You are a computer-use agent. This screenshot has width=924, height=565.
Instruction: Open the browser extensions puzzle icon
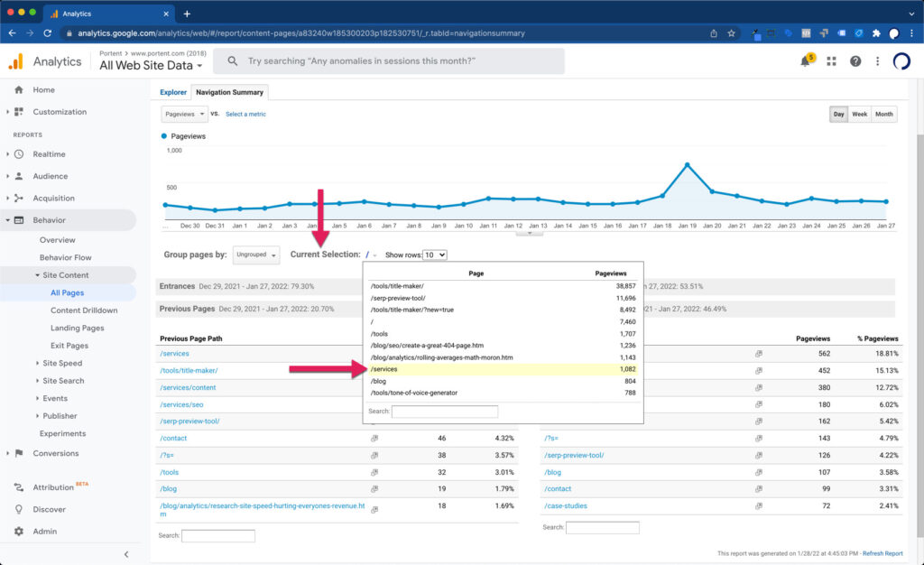coord(876,33)
